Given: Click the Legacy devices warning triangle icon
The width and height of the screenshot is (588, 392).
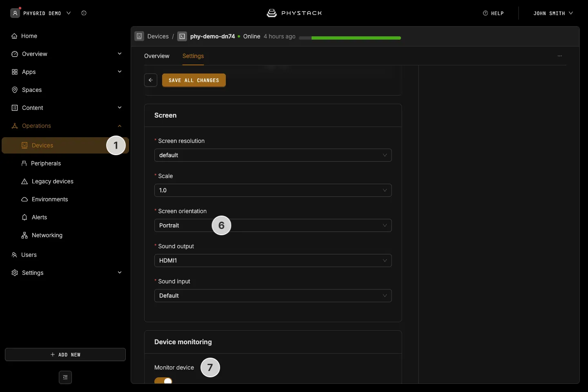Looking at the screenshot, I should click(24, 181).
